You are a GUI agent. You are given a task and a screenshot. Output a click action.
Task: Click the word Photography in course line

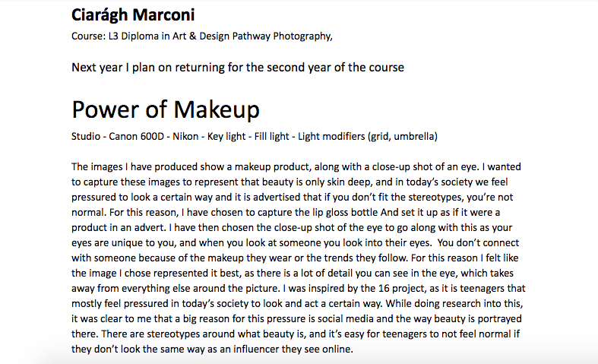point(302,36)
